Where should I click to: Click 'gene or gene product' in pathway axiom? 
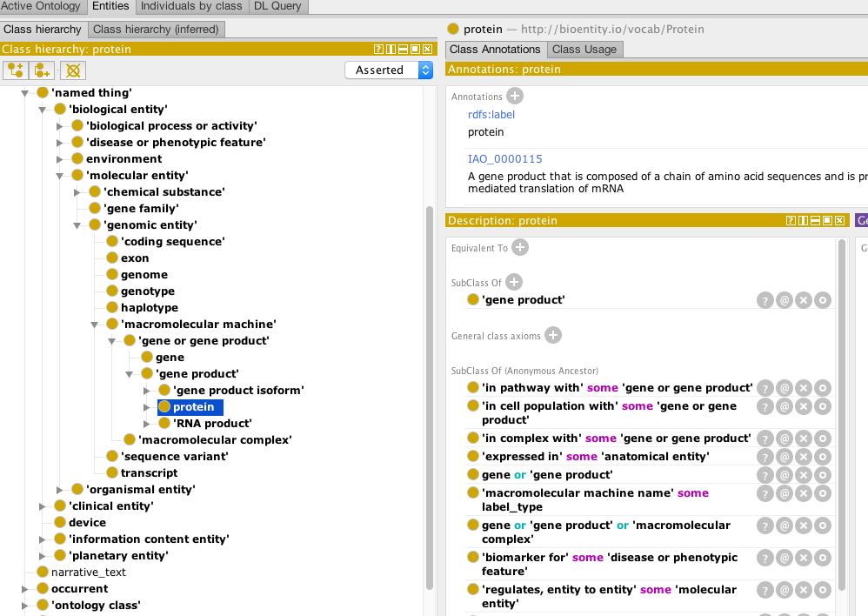click(687, 388)
